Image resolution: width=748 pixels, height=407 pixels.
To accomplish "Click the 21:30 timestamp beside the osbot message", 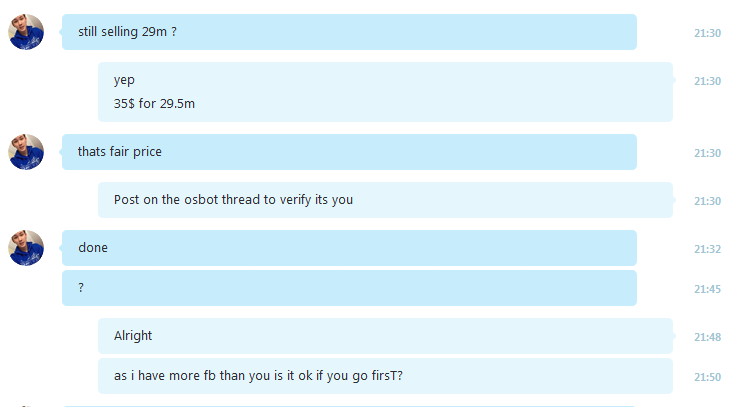I will click(x=707, y=201).
